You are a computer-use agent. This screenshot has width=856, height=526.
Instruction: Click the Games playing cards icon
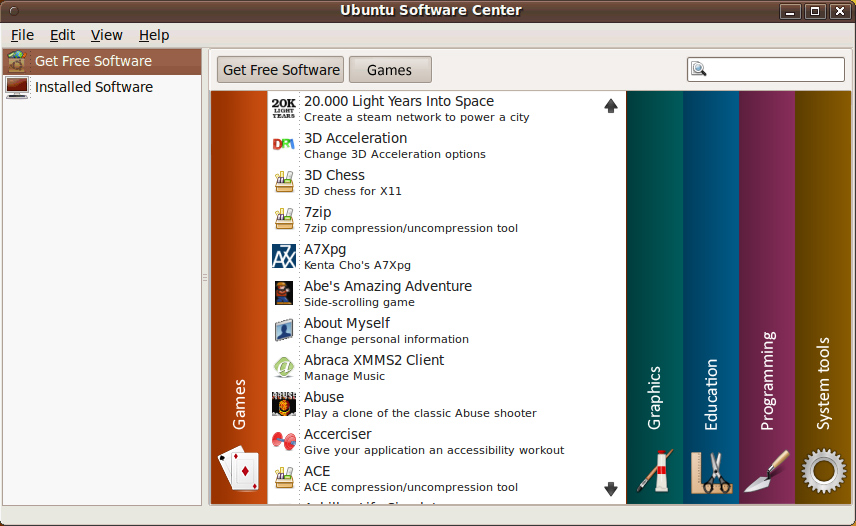[x=239, y=469]
